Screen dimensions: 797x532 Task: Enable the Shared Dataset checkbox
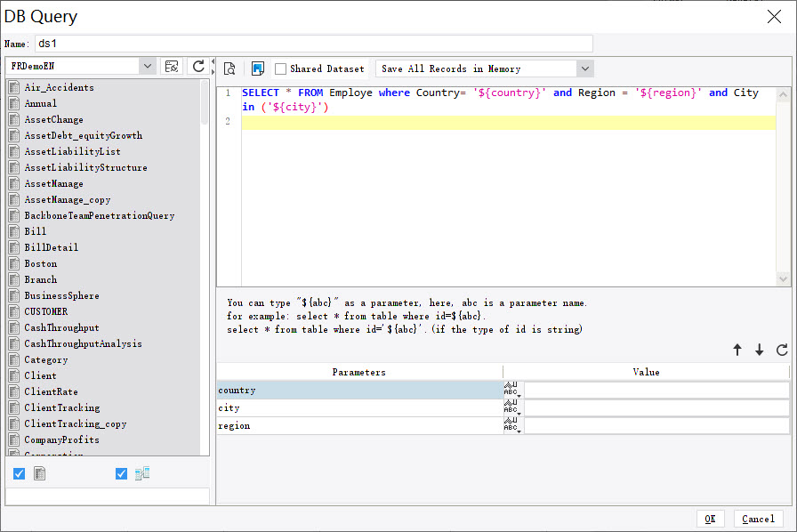click(281, 69)
